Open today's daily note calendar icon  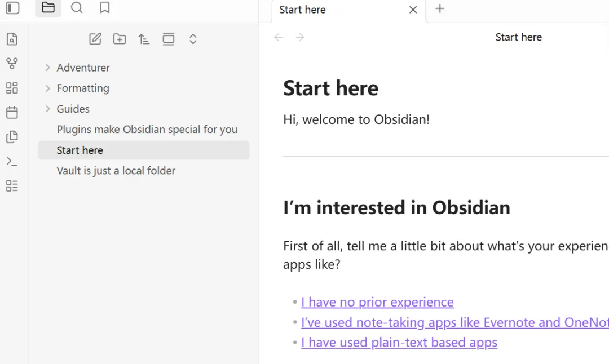(12, 112)
